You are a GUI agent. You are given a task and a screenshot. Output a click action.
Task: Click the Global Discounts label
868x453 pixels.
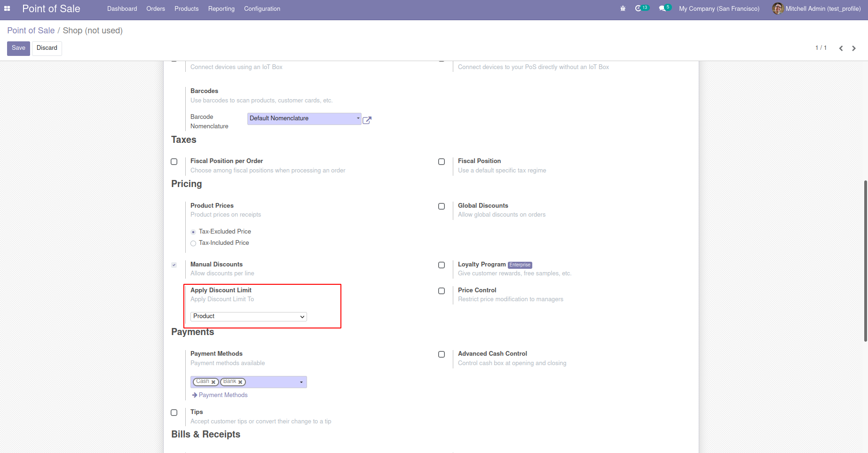coord(483,206)
